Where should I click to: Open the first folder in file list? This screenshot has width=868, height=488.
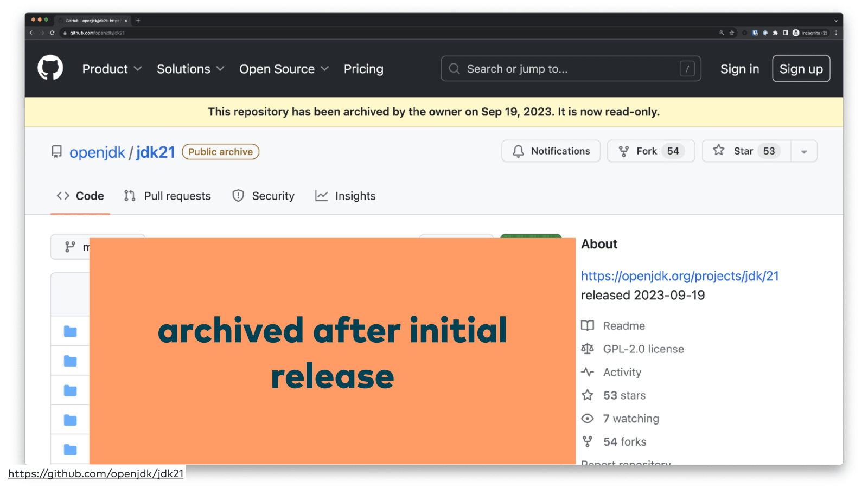pos(71,331)
